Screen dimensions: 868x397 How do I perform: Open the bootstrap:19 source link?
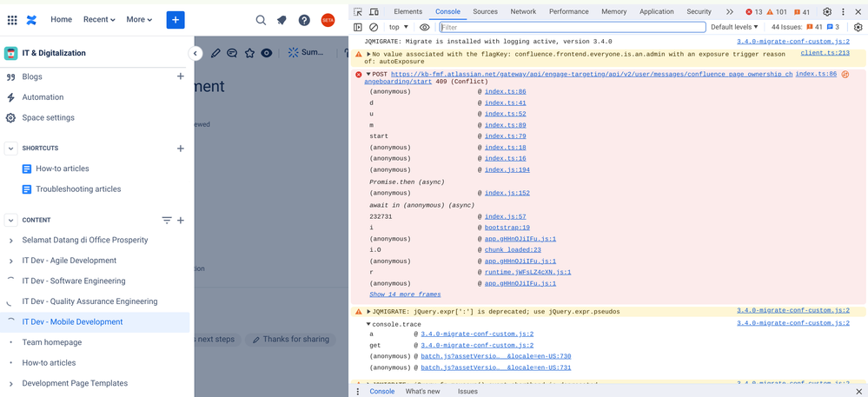click(x=507, y=228)
